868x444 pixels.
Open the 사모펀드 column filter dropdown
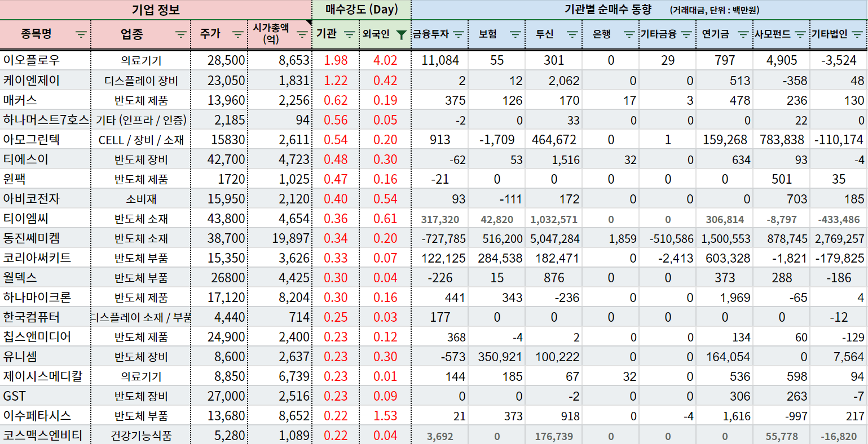[800, 35]
